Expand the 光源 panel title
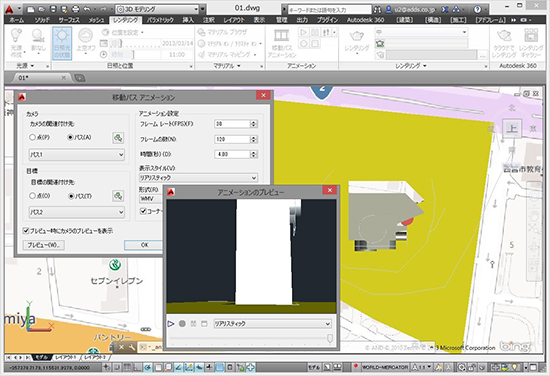The height and width of the screenshot is (376, 550). pyautogui.click(x=25, y=66)
